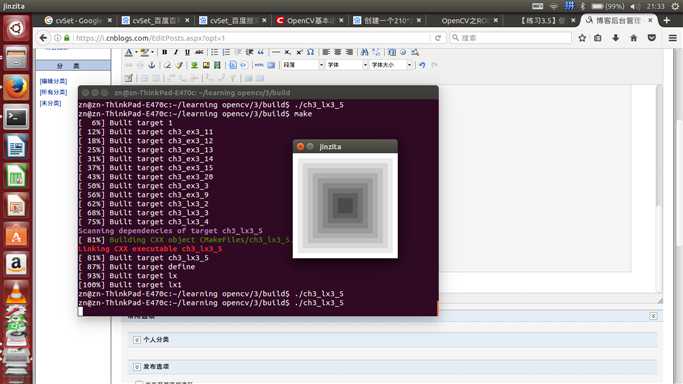Go to Firefox home page icon
The image size is (683, 384).
point(633,38)
